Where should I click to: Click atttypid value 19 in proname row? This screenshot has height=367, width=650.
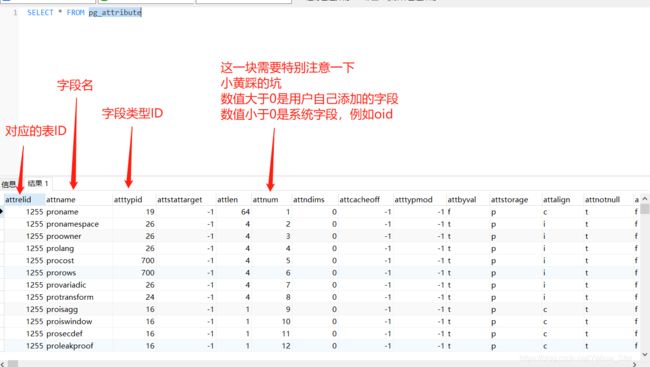pyautogui.click(x=150, y=212)
